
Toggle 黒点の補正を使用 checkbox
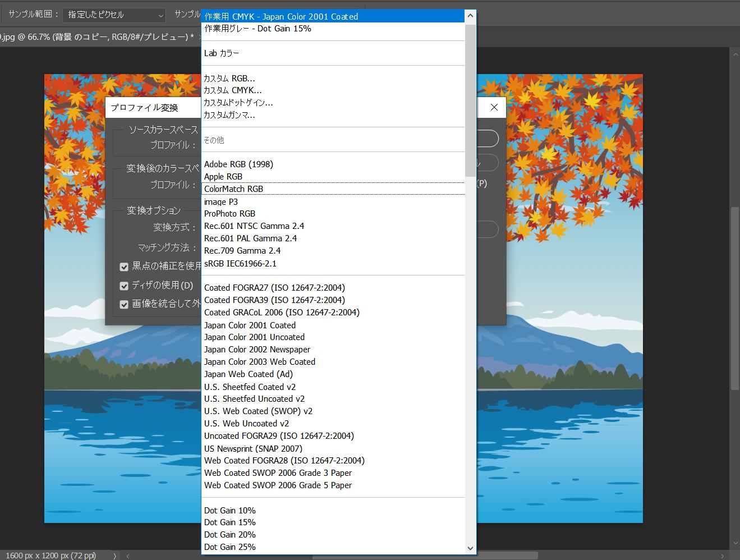click(x=124, y=267)
